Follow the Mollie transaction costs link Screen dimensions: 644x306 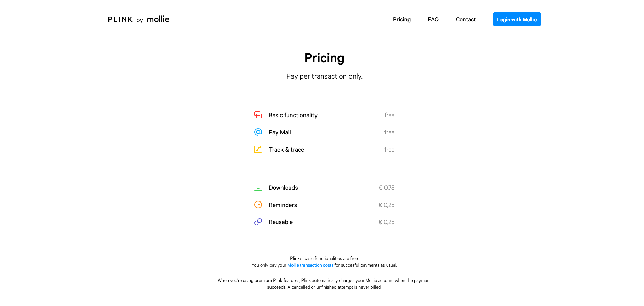click(310, 265)
